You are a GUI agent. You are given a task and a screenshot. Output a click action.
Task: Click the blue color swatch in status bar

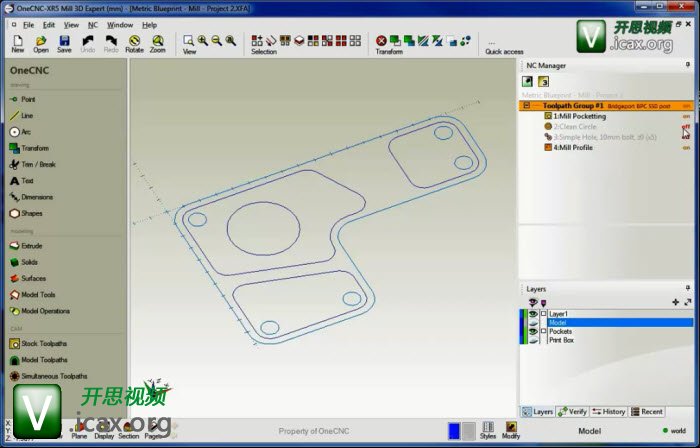[x=454, y=431]
